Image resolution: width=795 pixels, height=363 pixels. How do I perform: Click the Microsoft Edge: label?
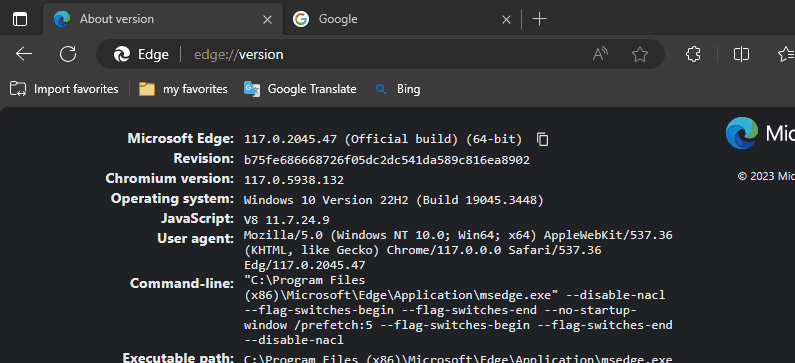coord(180,138)
